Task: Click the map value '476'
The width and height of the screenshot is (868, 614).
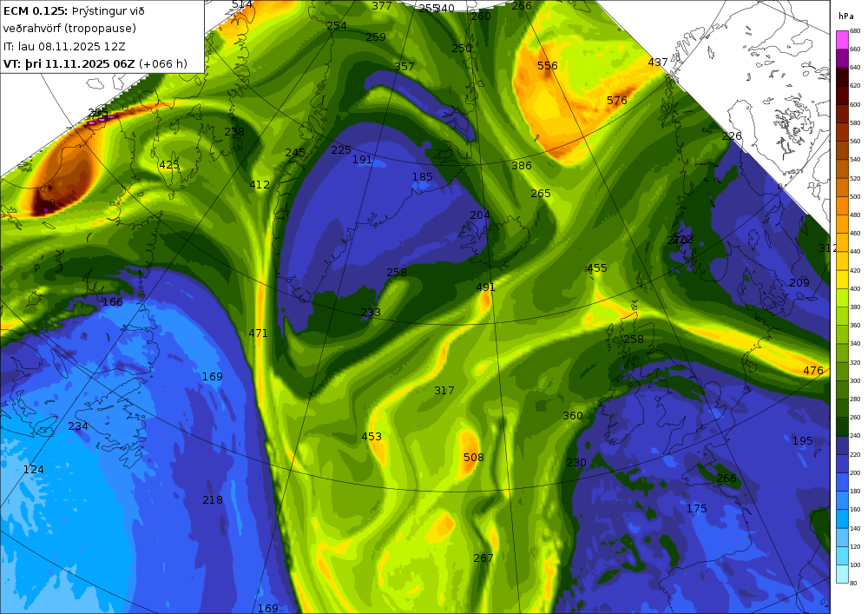Action: click(x=813, y=370)
